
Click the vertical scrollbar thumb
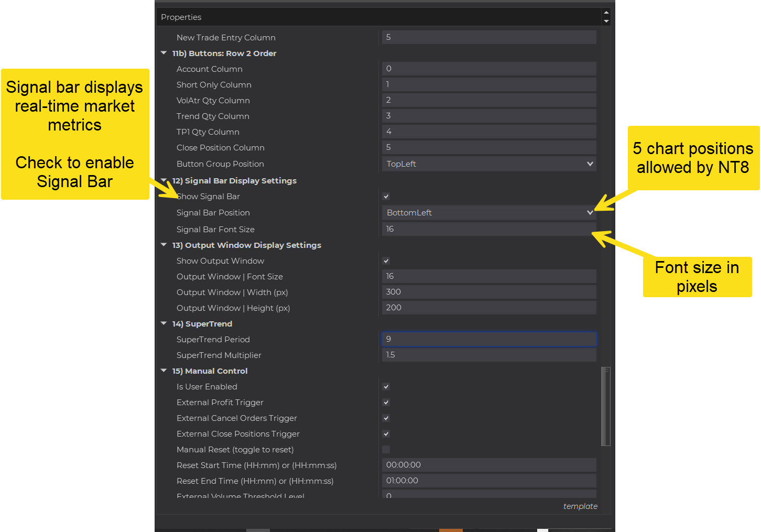[x=606, y=406]
